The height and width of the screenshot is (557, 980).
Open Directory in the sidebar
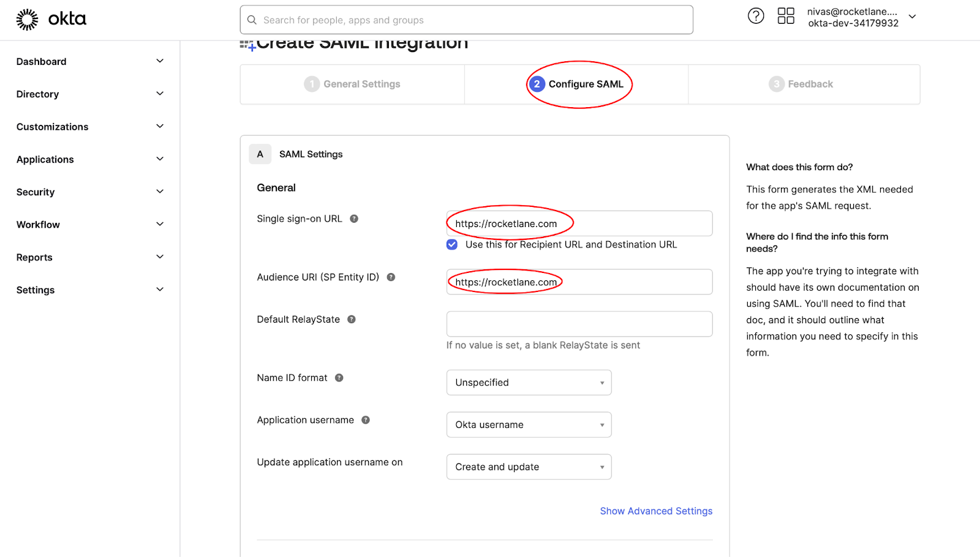38,94
